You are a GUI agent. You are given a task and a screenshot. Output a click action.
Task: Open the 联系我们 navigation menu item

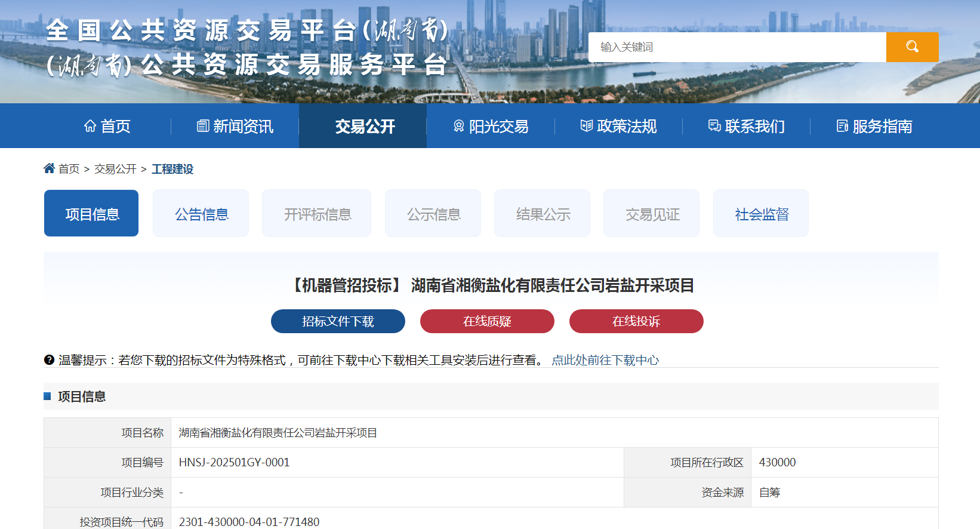(x=747, y=126)
